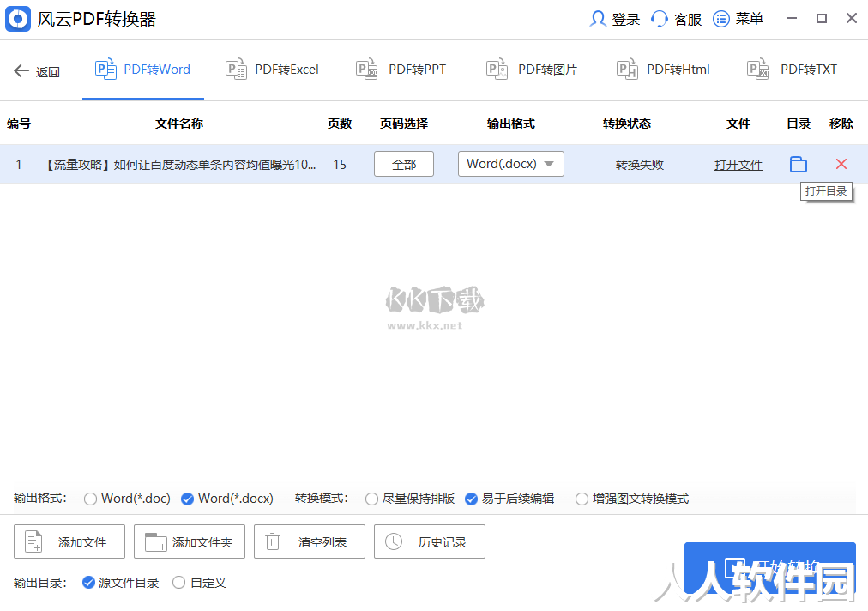Screen dimensions: 868x611
Task: Select the file name 【流量攻略】如何让百度动态... cell
Action: (179, 165)
